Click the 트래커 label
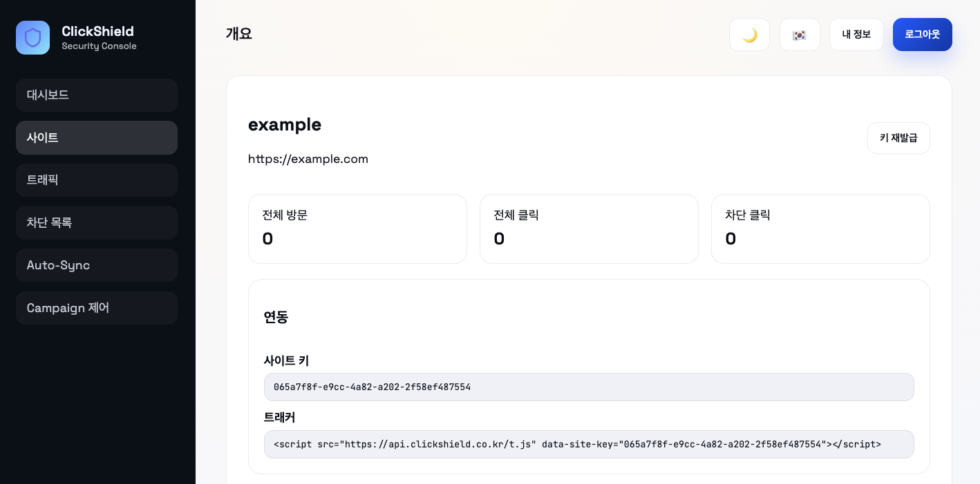Image resolution: width=980 pixels, height=484 pixels. [280, 418]
